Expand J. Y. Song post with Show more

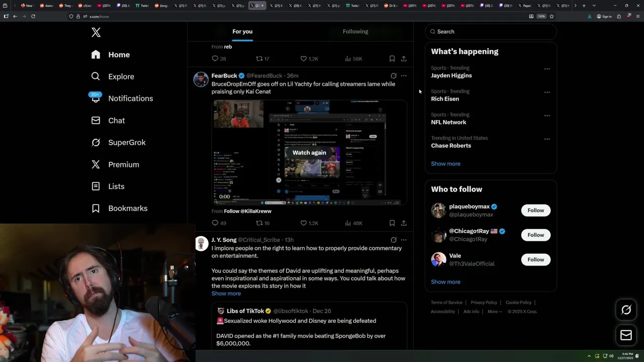click(x=226, y=294)
